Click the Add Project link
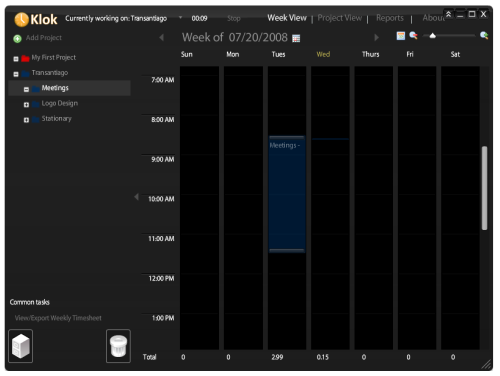Image resolution: width=500 pixels, height=376 pixels. tap(44, 38)
